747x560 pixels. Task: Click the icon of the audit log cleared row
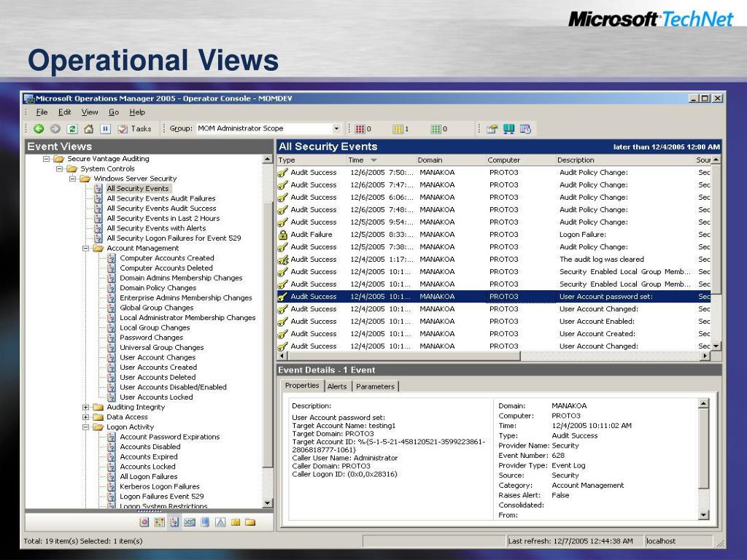[282, 260]
